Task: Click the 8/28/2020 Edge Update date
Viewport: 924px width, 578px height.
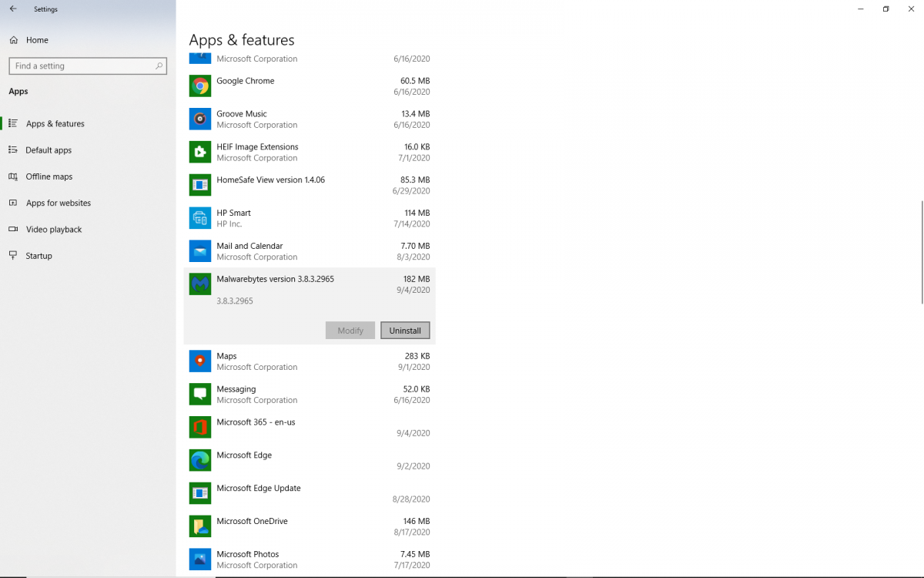Action: (x=411, y=499)
